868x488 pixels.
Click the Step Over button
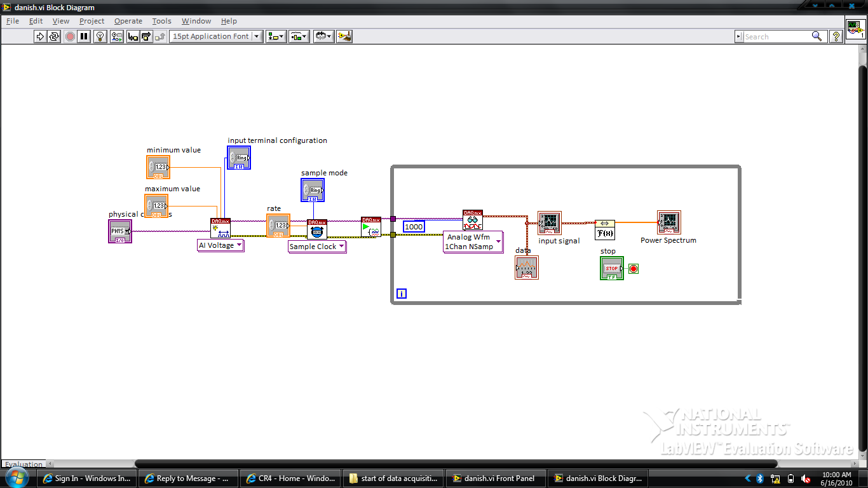click(x=146, y=36)
